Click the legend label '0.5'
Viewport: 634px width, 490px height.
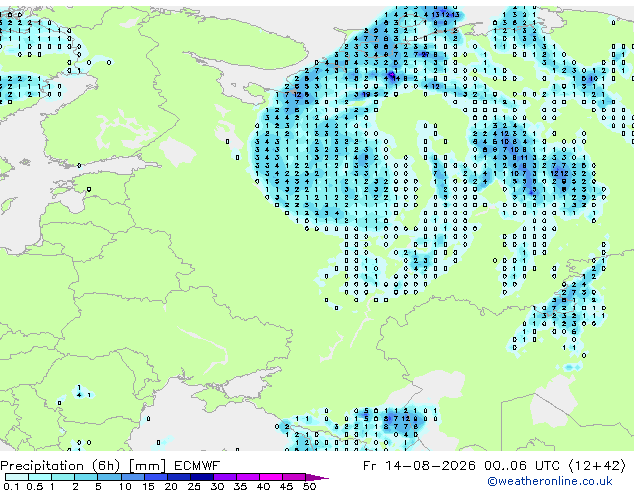pos(34,486)
